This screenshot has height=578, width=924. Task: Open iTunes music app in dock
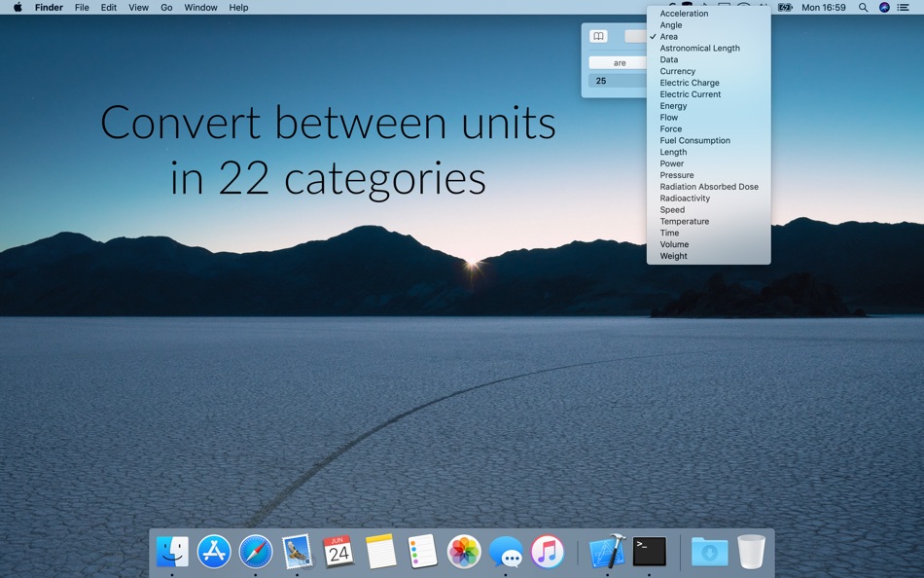(548, 552)
